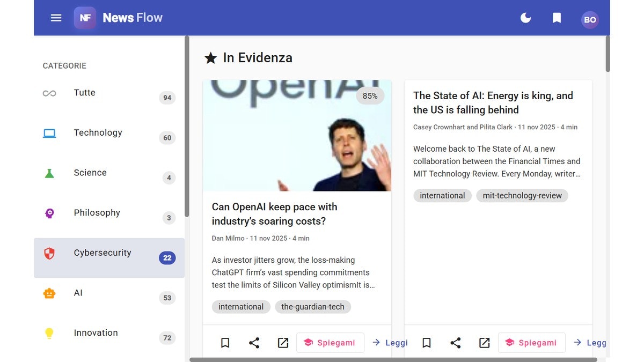
Task: Open saved bookmarks in the header
Action: coord(557,18)
